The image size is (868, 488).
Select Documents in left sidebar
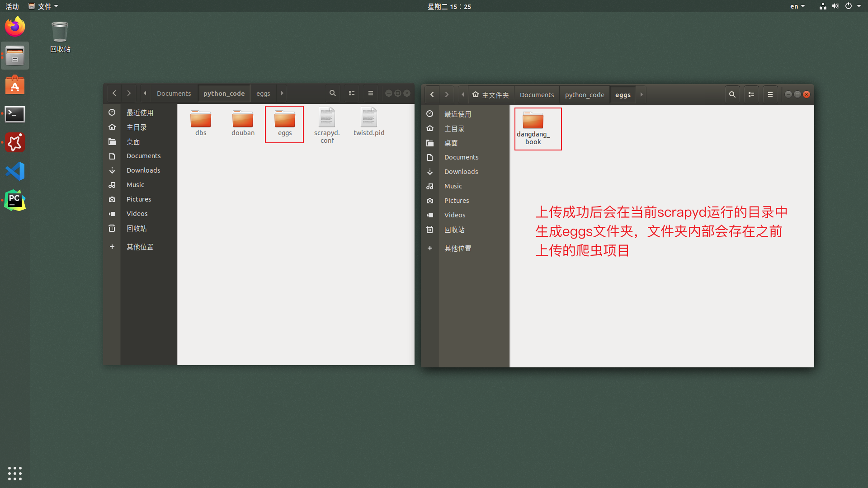(x=143, y=155)
